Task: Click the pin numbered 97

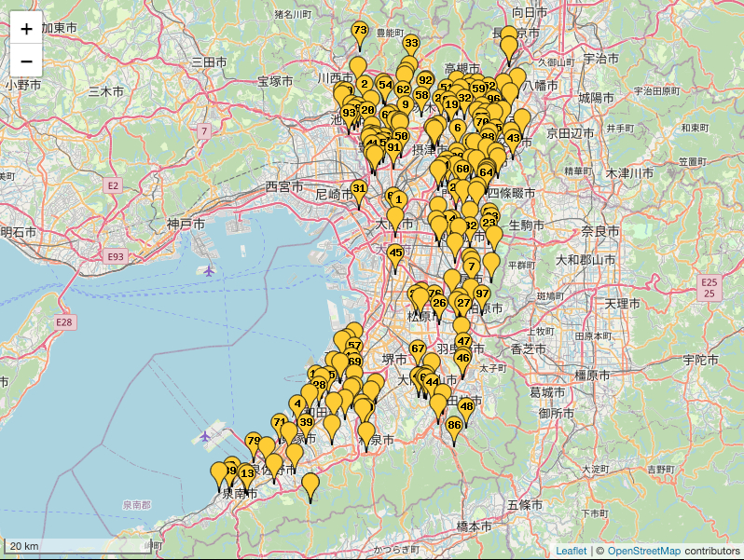Action: [x=482, y=294]
